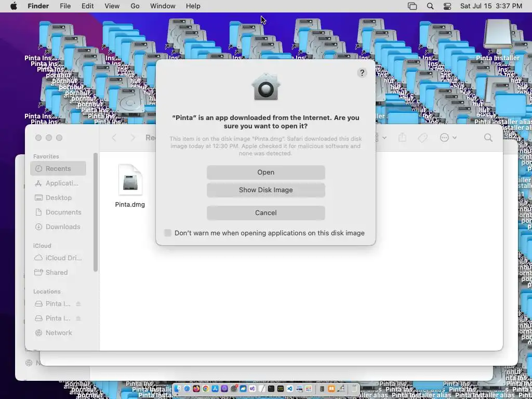This screenshot has width=532, height=399.
Task: Open the App Store from the Dock
Action: coord(215,389)
